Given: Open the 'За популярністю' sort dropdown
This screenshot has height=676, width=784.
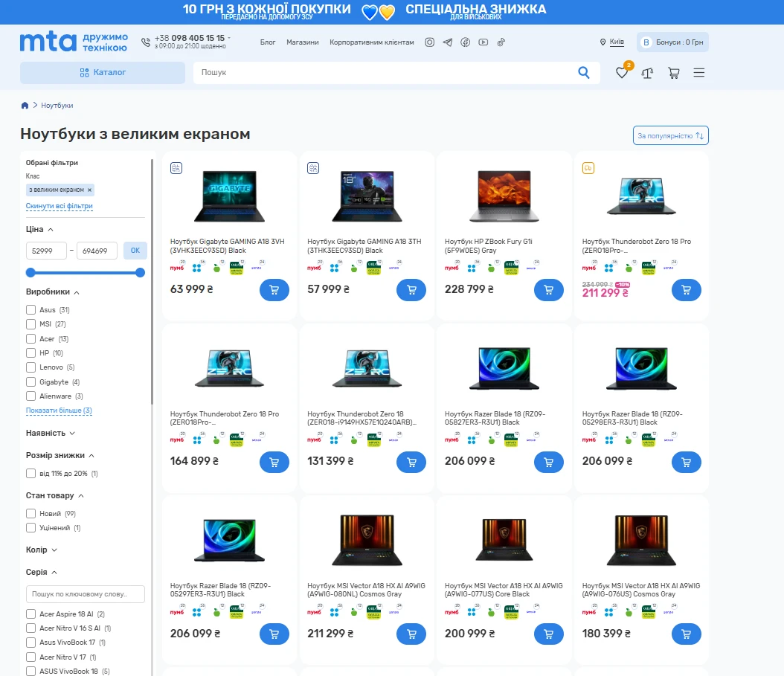Looking at the screenshot, I should coord(670,135).
